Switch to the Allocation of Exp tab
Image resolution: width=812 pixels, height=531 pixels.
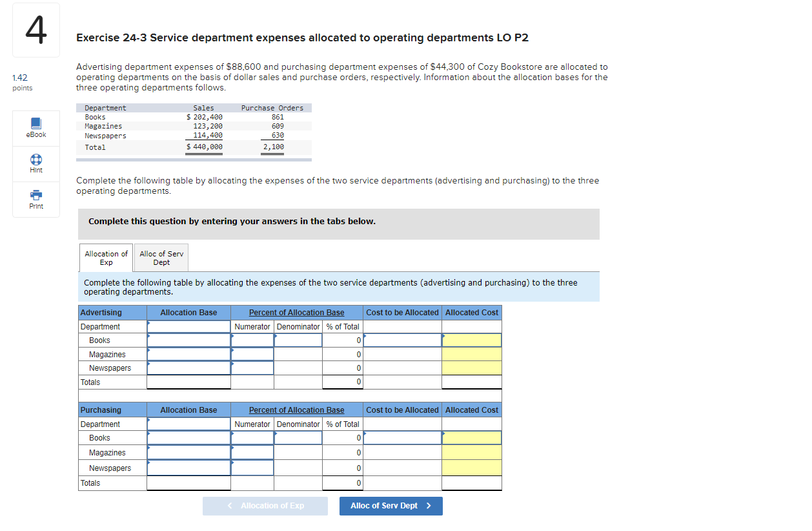[x=106, y=258]
